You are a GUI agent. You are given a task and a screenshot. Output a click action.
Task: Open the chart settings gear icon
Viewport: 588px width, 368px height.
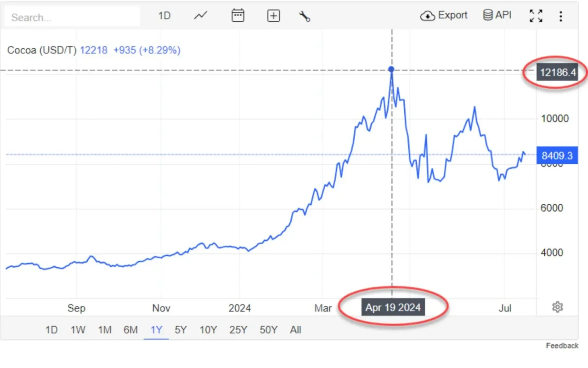tap(557, 307)
